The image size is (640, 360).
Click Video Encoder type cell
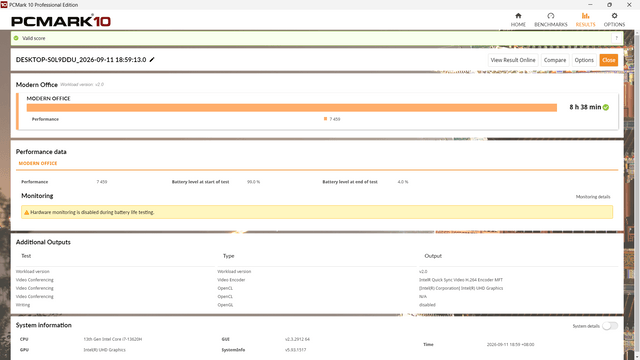coord(231,280)
